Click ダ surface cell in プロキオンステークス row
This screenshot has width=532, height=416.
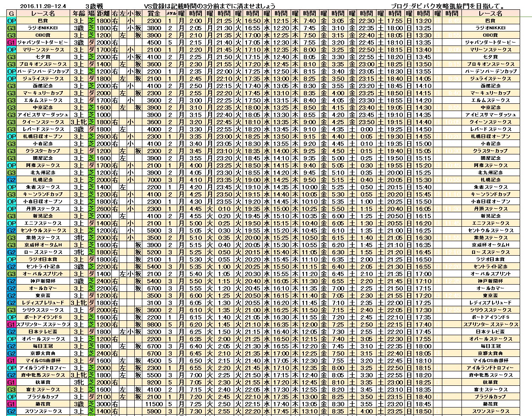[x=91, y=64]
